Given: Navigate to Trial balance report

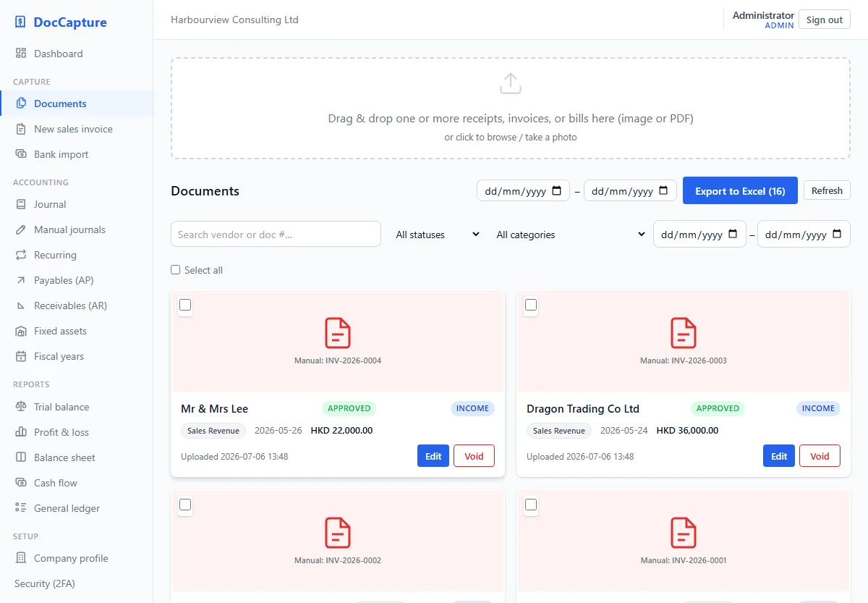Looking at the screenshot, I should [77, 407].
